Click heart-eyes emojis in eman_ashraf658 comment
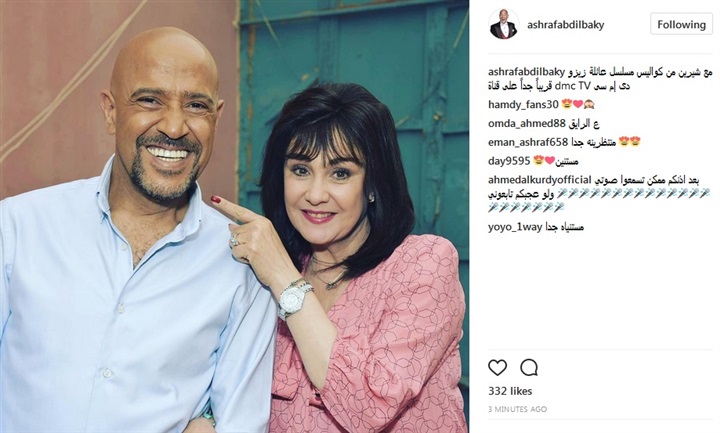The width and height of the screenshot is (720, 433). (x=630, y=142)
